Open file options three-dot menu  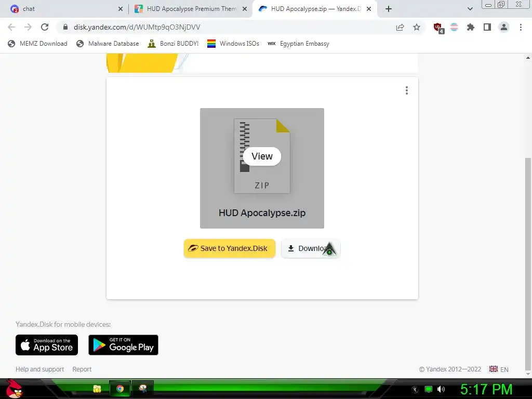pyautogui.click(x=406, y=90)
